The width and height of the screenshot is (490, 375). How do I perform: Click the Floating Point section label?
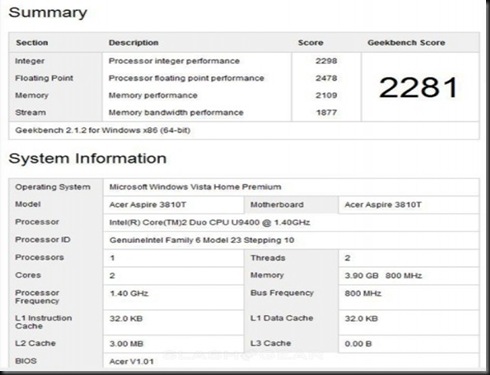pos(44,78)
